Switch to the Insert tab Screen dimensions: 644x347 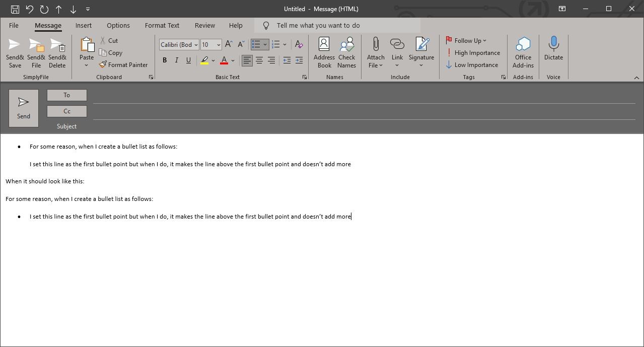tap(84, 25)
